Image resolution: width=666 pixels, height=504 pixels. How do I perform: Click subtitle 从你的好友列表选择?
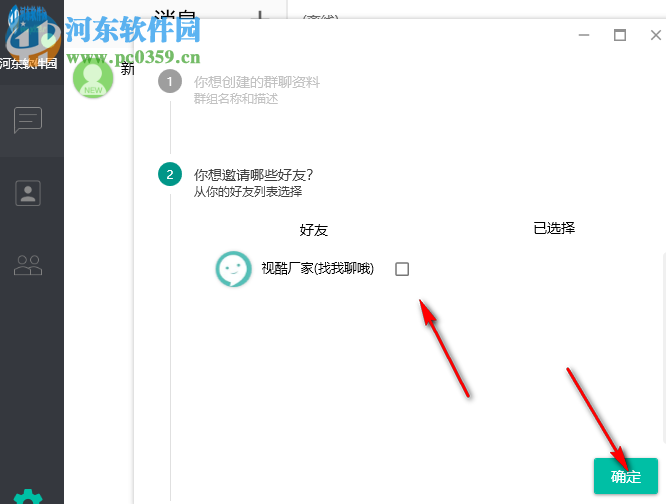point(248,191)
